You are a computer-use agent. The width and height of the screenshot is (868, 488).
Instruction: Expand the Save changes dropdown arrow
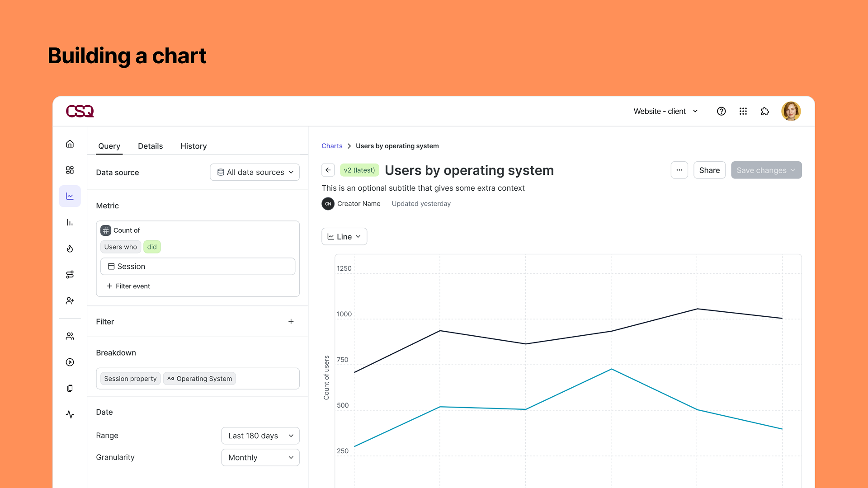coord(793,170)
